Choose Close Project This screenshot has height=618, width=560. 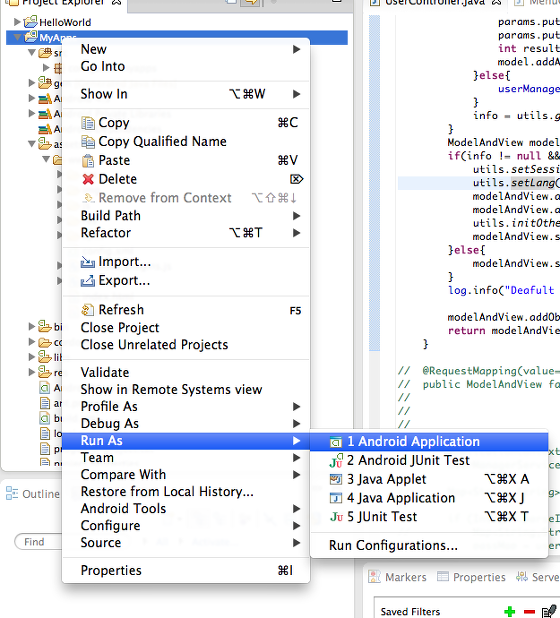[186, 328]
